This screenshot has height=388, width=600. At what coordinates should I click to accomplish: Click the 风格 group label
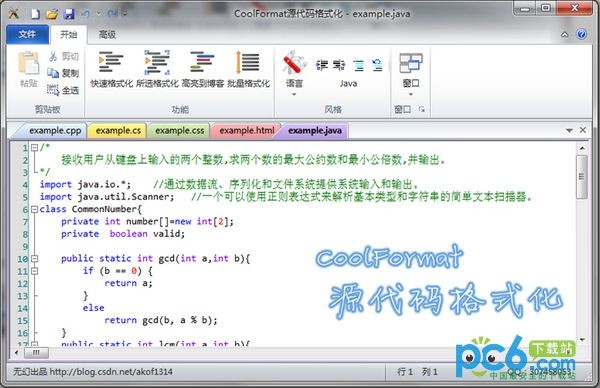coord(333,109)
